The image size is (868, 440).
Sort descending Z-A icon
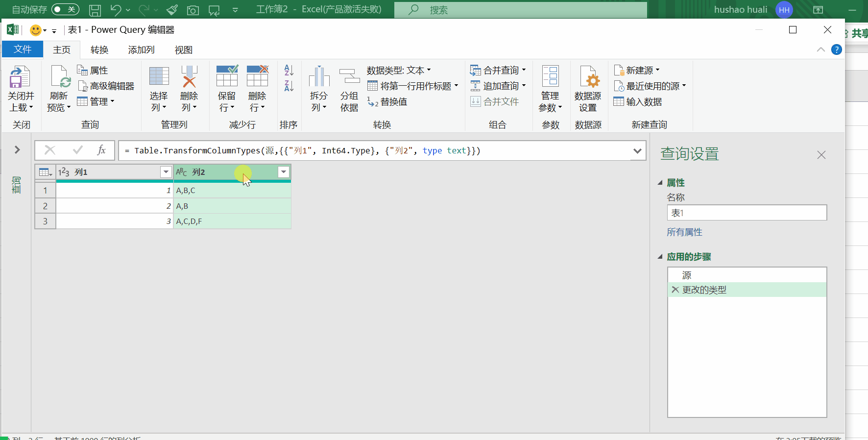tap(289, 86)
